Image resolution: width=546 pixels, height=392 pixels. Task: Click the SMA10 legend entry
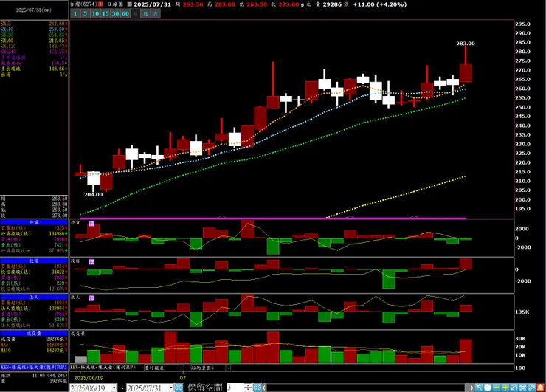tap(34, 30)
